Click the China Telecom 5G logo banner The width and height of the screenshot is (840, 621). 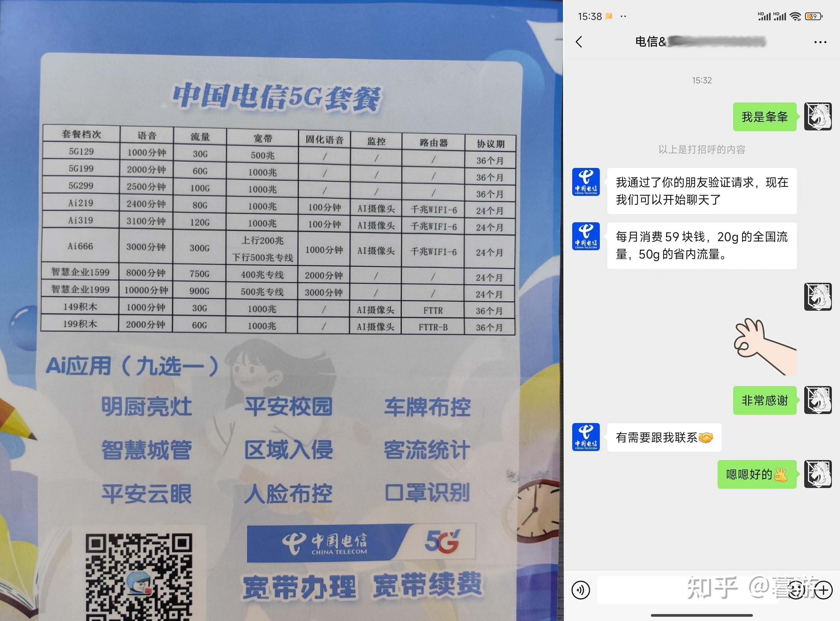click(x=361, y=543)
